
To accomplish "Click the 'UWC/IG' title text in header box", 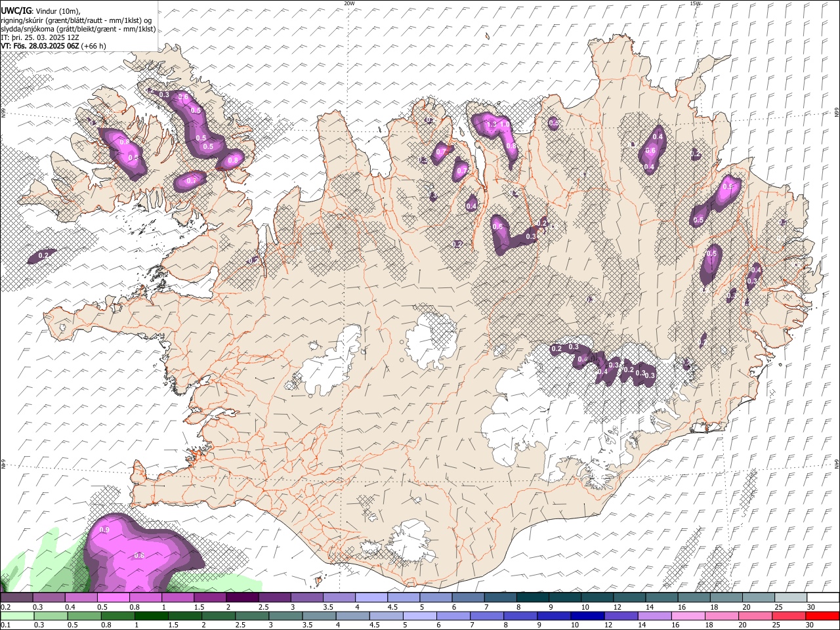I will (x=16, y=10).
